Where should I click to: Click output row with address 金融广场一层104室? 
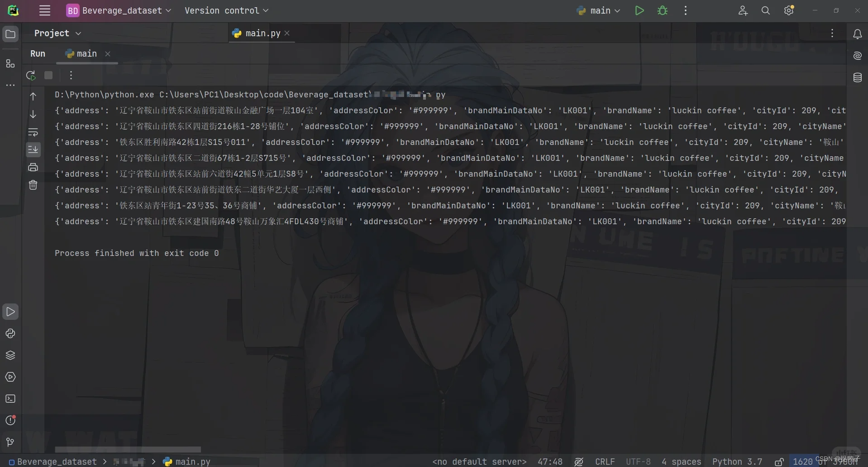(450, 111)
